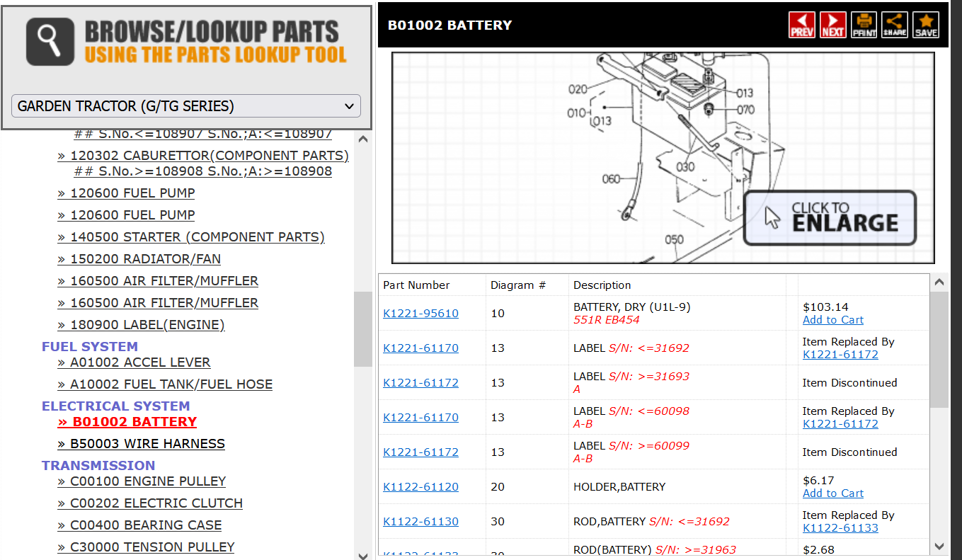Open replacement part K1122-61133

tap(840, 528)
